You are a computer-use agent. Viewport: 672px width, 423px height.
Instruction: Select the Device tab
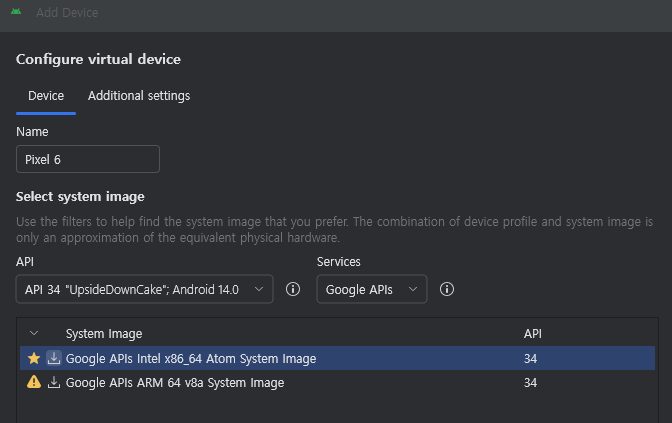coord(46,96)
